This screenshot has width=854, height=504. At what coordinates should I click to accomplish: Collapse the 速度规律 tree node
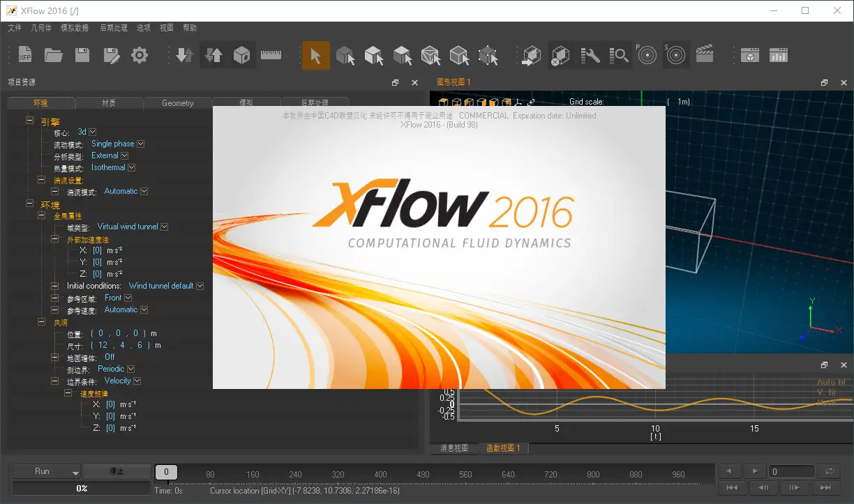[x=68, y=393]
